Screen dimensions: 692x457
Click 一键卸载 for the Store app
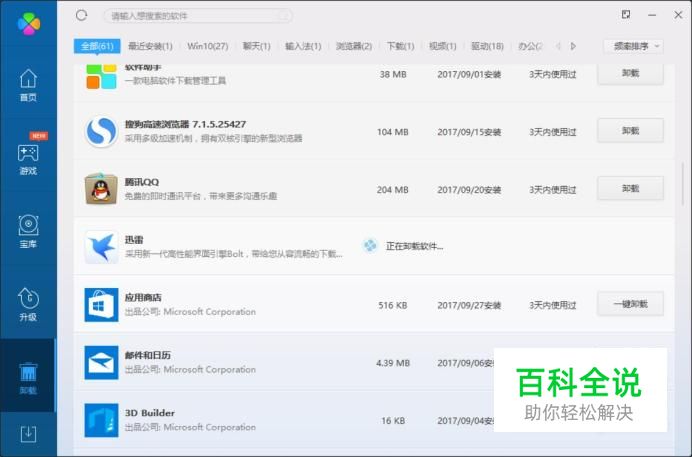630,304
